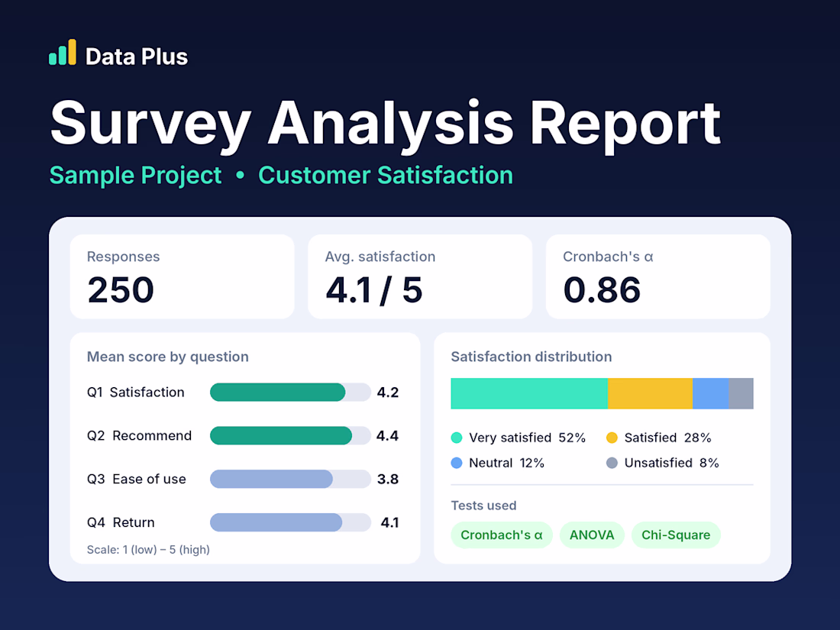Click the "Mean score by question" heading

click(x=168, y=357)
